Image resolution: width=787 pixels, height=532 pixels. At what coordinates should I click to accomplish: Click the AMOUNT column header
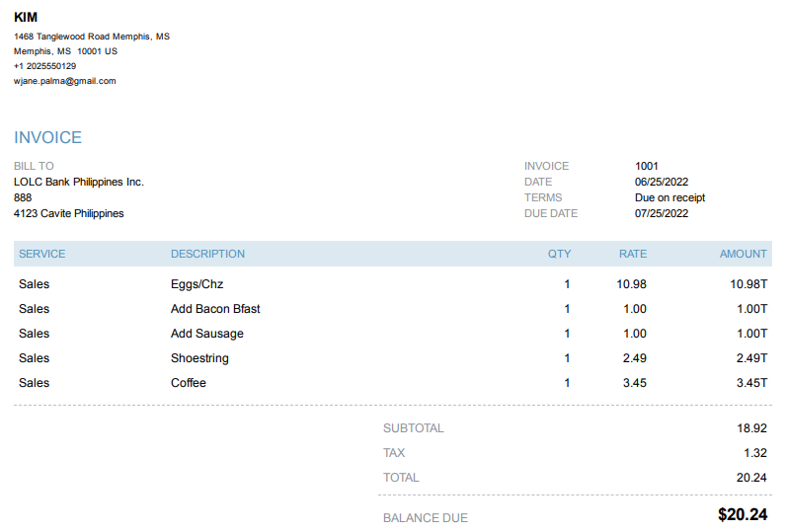[744, 254]
